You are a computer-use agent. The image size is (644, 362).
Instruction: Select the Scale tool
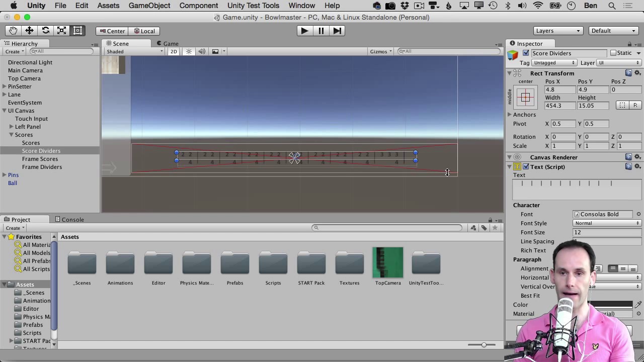61,31
